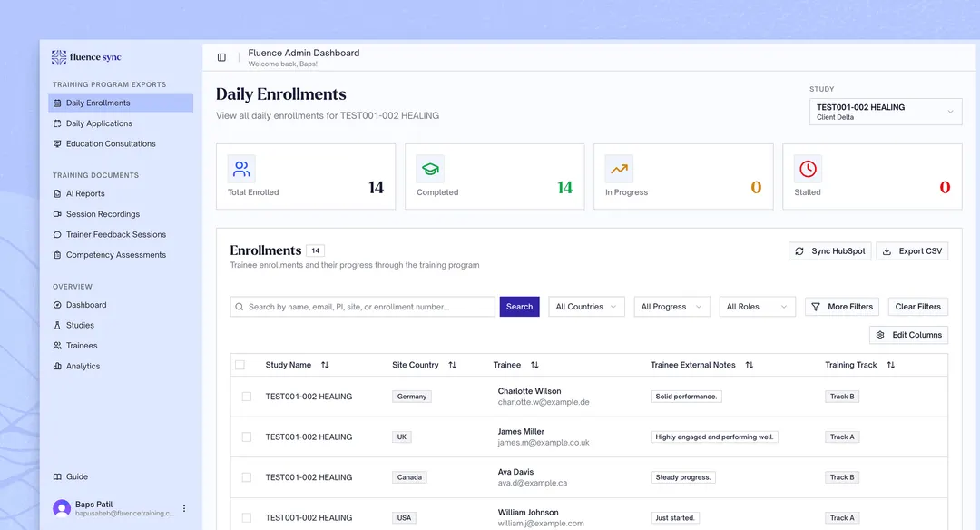Click the Search button
The image size is (980, 530).
[519, 307]
